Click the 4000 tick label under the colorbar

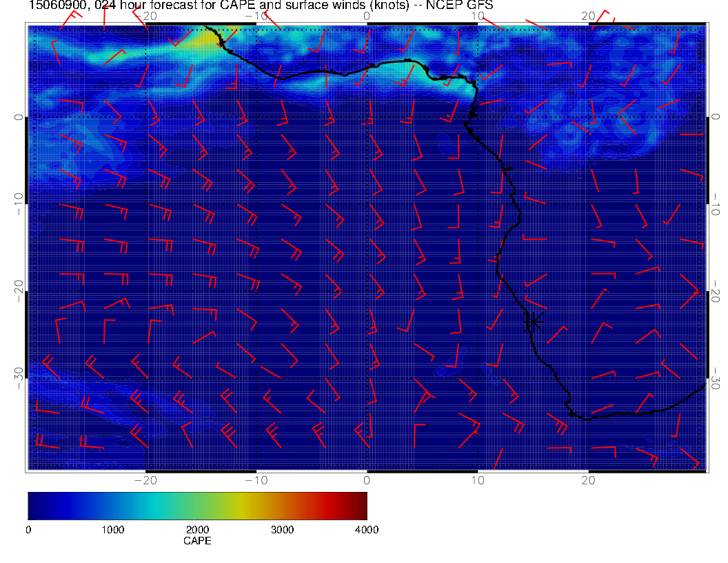[366, 530]
